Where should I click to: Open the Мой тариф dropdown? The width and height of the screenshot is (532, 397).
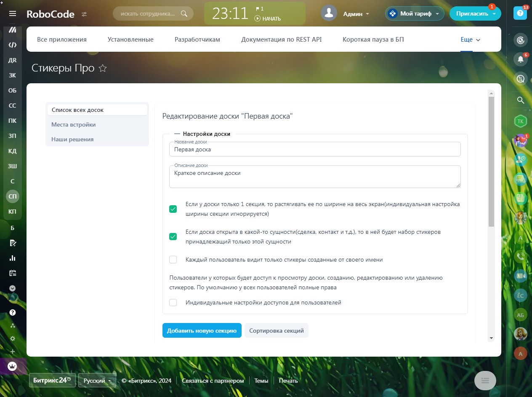pyautogui.click(x=415, y=13)
